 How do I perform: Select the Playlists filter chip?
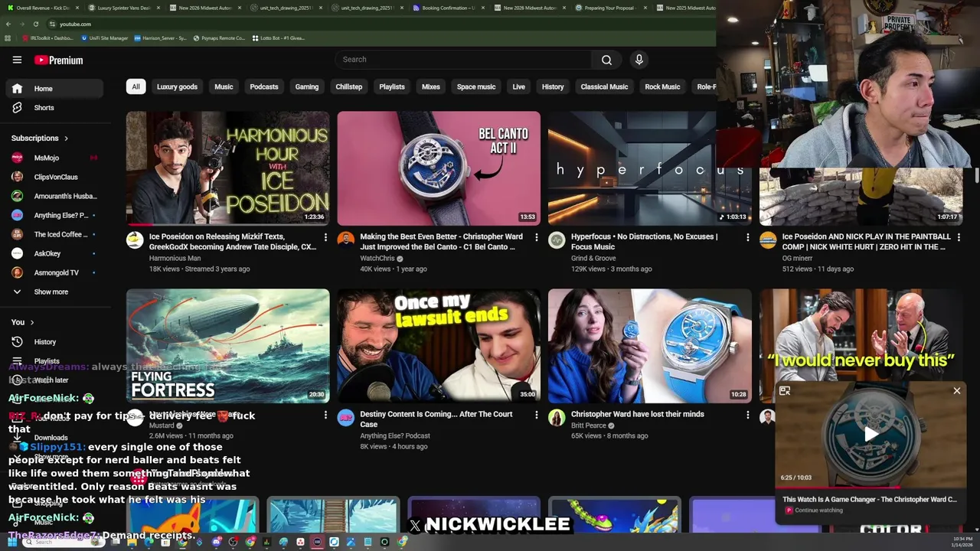pos(392,86)
